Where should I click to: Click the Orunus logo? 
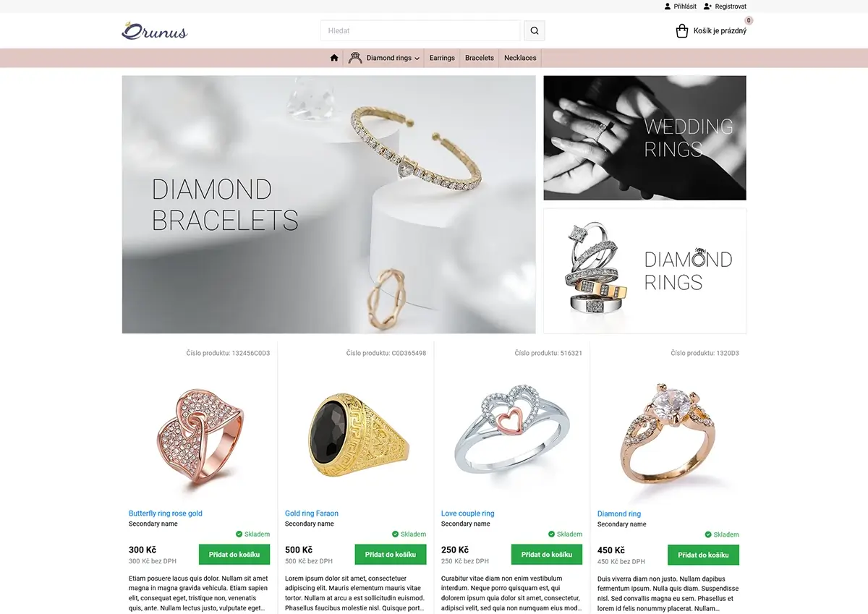(x=155, y=30)
